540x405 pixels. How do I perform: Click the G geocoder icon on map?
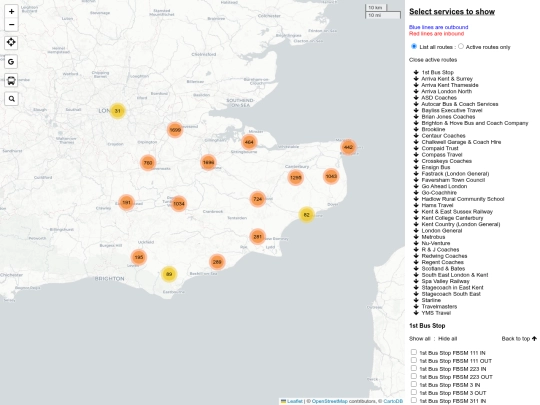pos(11,62)
